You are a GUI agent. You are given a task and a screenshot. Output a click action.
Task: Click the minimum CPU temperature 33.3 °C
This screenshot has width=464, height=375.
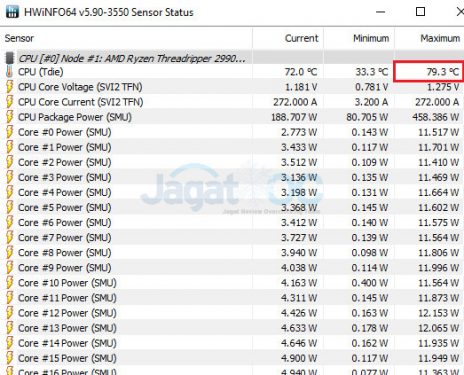(372, 72)
